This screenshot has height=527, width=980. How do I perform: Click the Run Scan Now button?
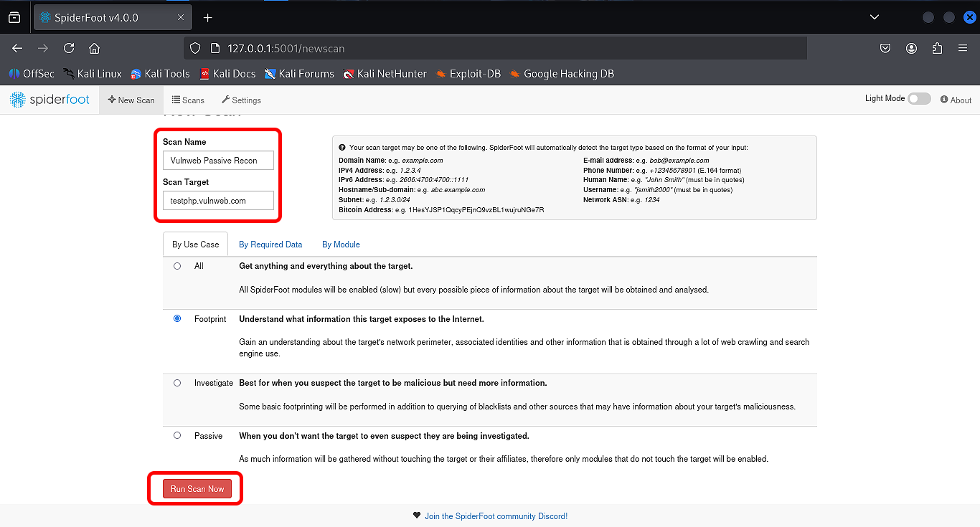click(x=197, y=489)
